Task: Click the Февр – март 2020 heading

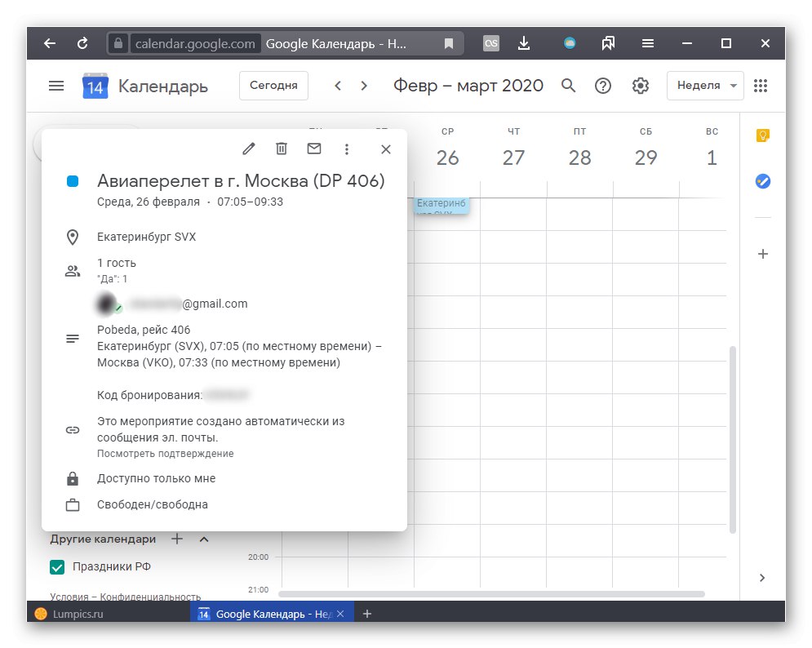Action: tap(468, 86)
